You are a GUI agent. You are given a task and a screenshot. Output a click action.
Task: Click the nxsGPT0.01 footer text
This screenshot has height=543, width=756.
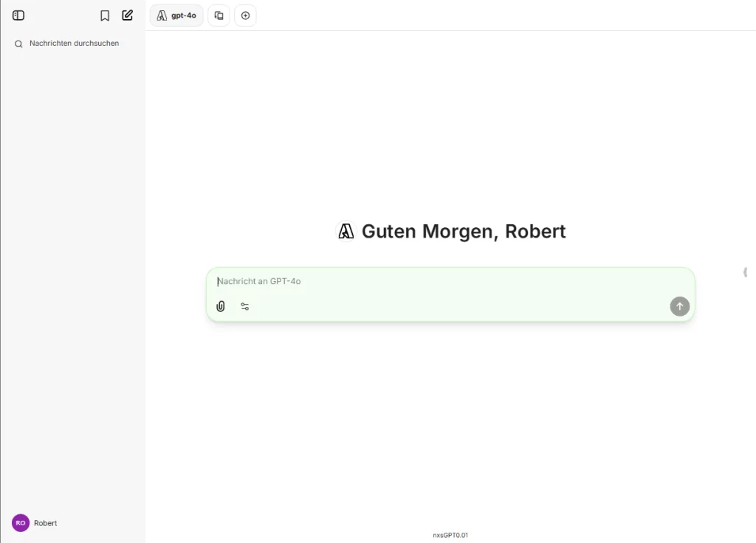pos(450,535)
